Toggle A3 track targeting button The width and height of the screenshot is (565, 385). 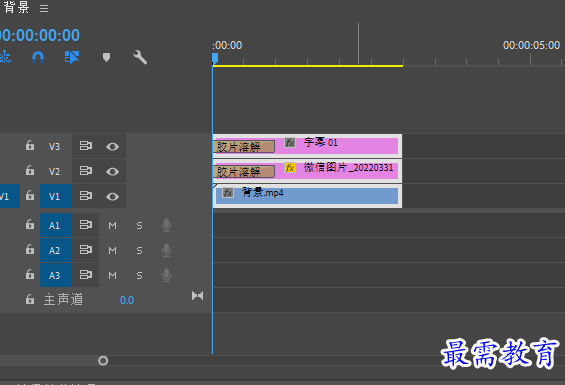pyautogui.click(x=56, y=275)
